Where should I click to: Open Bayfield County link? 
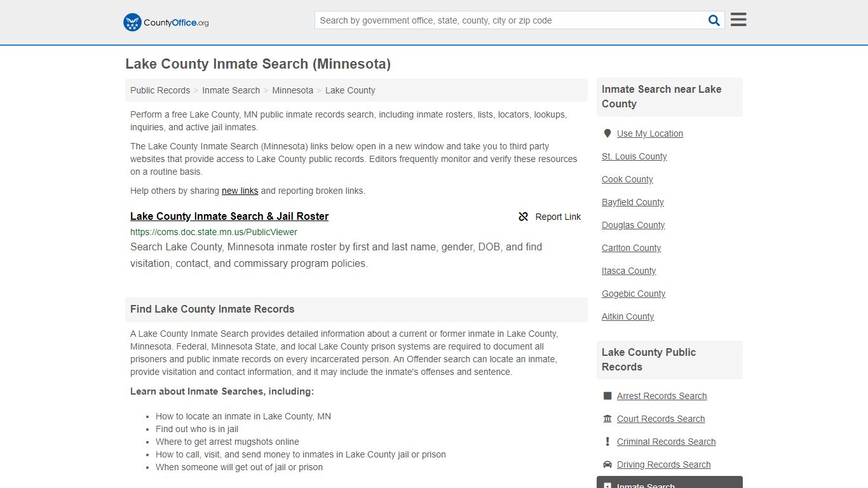tap(633, 202)
